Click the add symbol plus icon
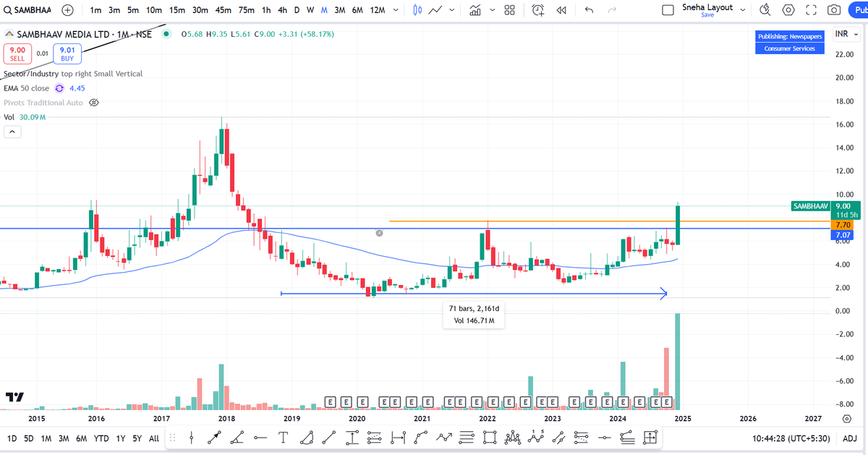The height and width of the screenshot is (455, 868). (x=67, y=10)
